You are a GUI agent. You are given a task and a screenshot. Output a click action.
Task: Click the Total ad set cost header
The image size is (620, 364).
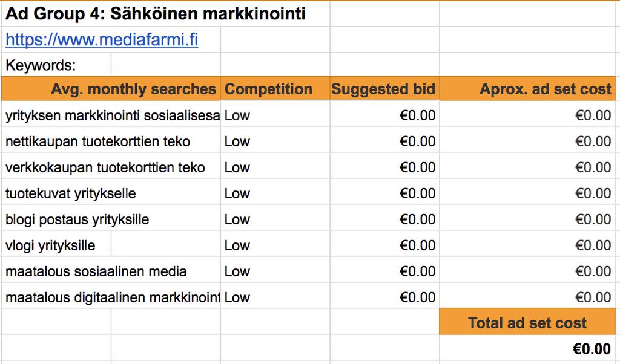coord(527,322)
